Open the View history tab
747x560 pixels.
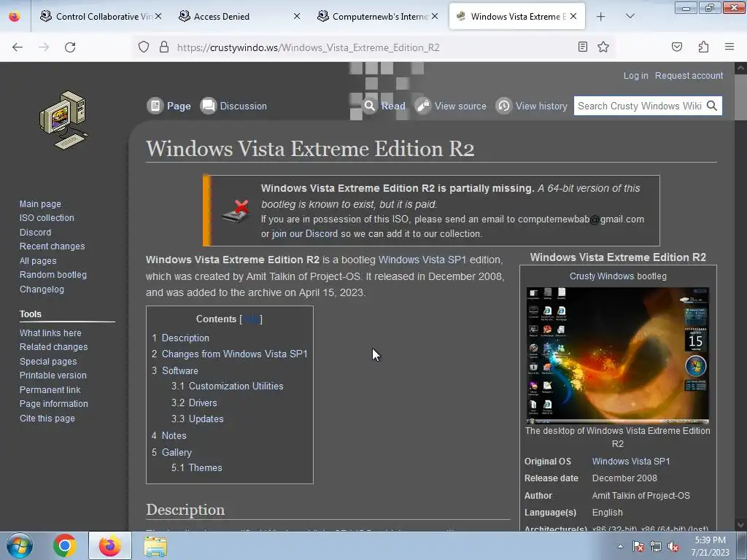pos(532,106)
